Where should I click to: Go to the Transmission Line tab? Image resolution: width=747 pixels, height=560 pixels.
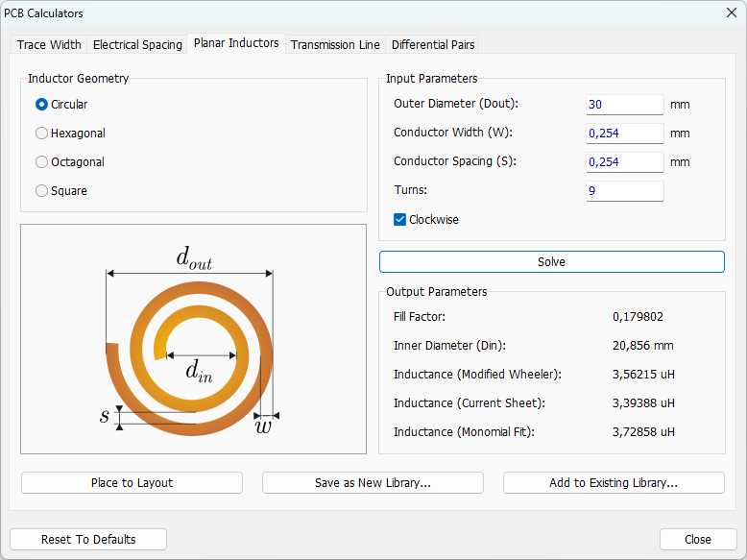coord(335,45)
